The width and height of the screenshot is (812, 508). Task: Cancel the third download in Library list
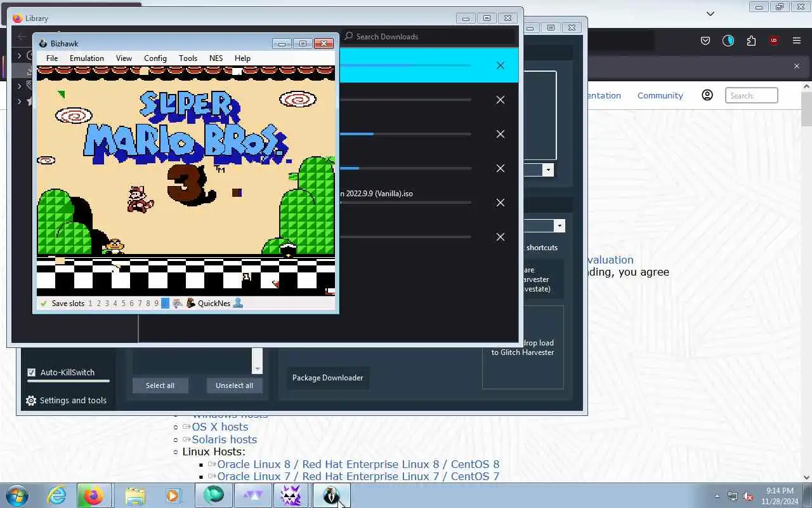coord(501,134)
